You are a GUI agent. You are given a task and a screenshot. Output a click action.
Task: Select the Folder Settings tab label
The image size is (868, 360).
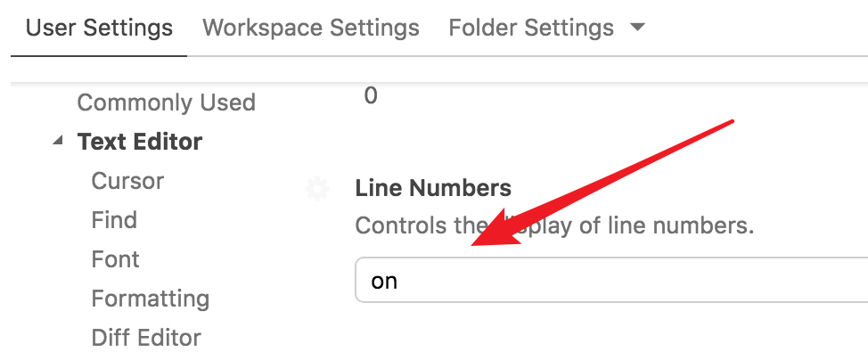(x=531, y=28)
